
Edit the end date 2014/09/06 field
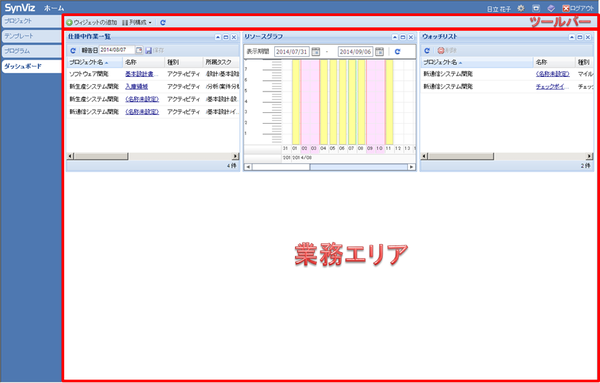click(x=355, y=52)
